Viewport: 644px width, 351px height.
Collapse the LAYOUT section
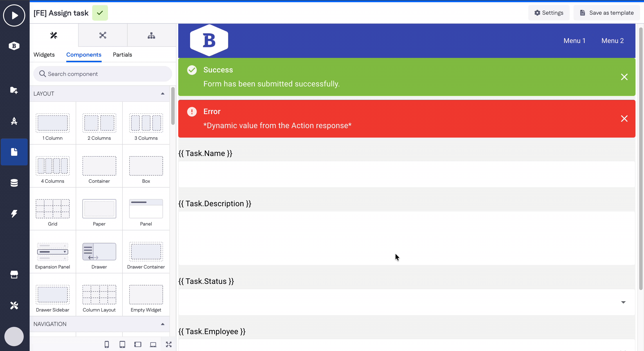point(162,94)
